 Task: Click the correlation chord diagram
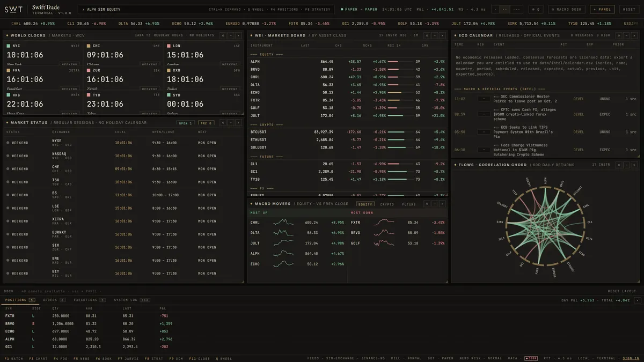coord(545,225)
